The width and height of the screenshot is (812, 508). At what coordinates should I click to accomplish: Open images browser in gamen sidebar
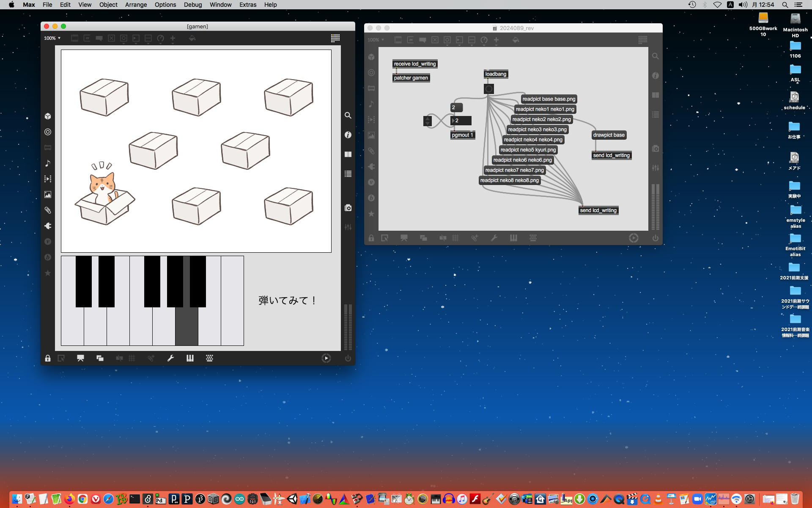[48, 194]
